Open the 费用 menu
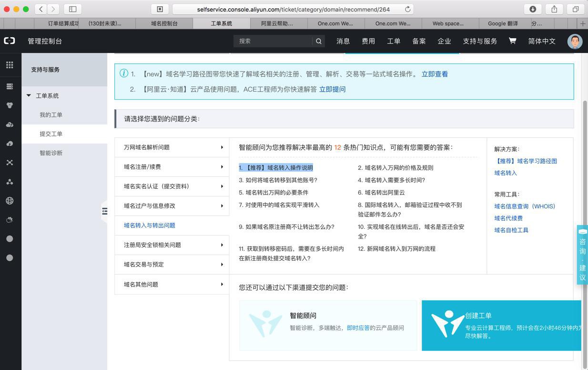Image resolution: width=588 pixels, height=370 pixels. (368, 41)
